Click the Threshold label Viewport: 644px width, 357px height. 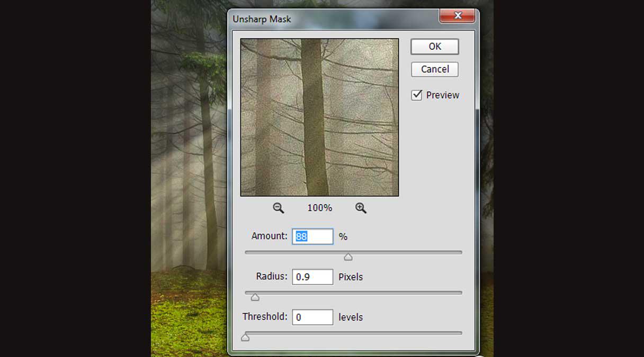coord(265,317)
